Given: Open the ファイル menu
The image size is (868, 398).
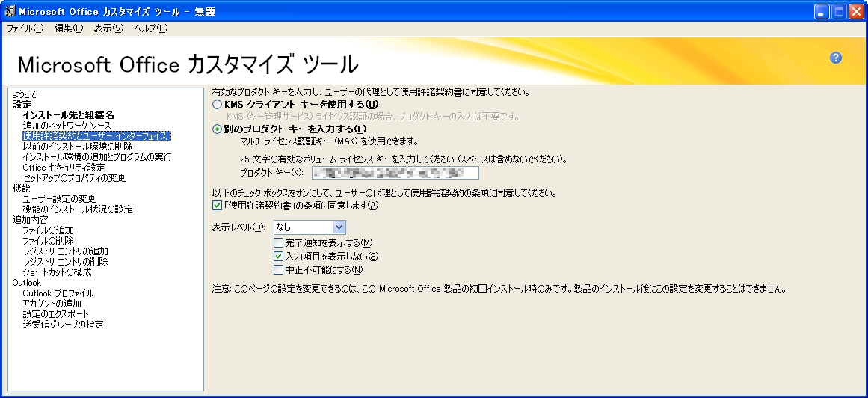Looking at the screenshot, I should pyautogui.click(x=25, y=28).
